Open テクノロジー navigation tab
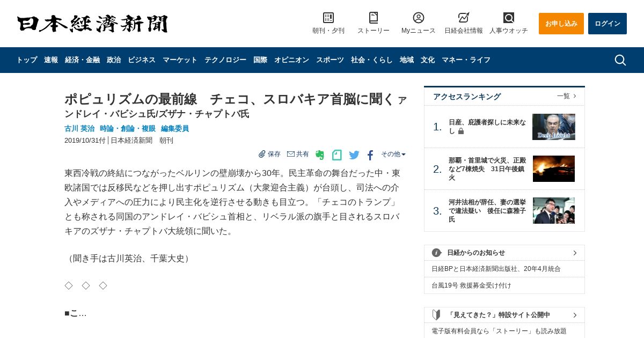 click(x=225, y=60)
